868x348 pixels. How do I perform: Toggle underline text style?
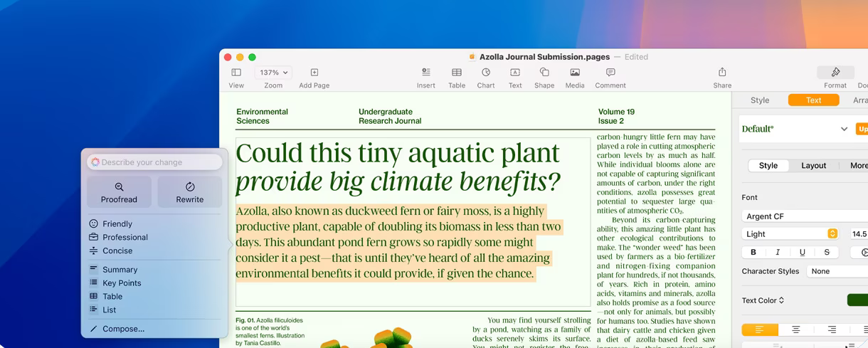click(803, 252)
